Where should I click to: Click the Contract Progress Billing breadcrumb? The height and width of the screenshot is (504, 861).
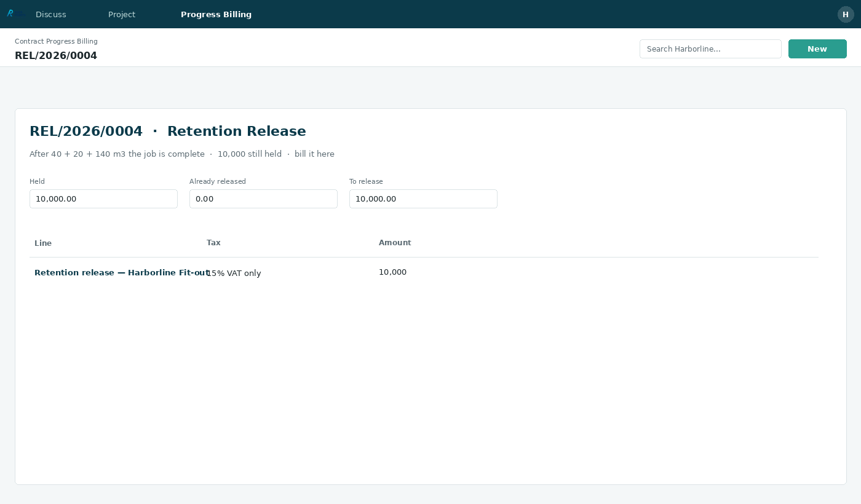coord(56,41)
